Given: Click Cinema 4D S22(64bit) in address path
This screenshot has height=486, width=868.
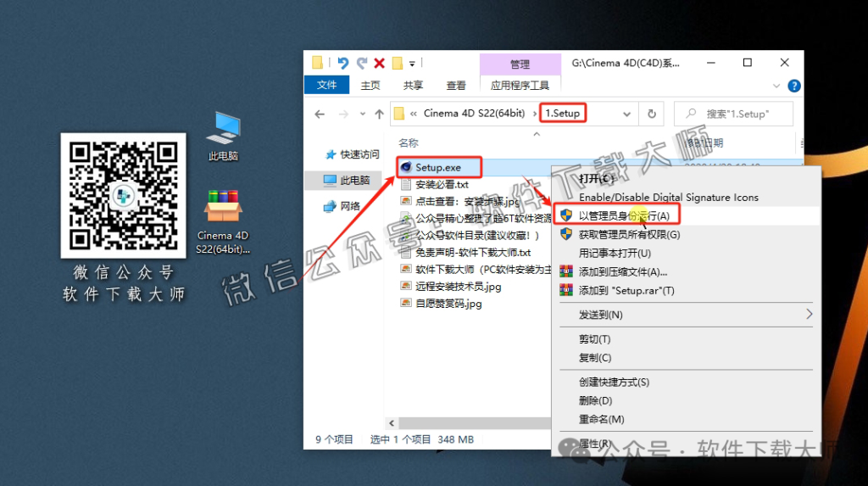Looking at the screenshot, I should pos(474,114).
